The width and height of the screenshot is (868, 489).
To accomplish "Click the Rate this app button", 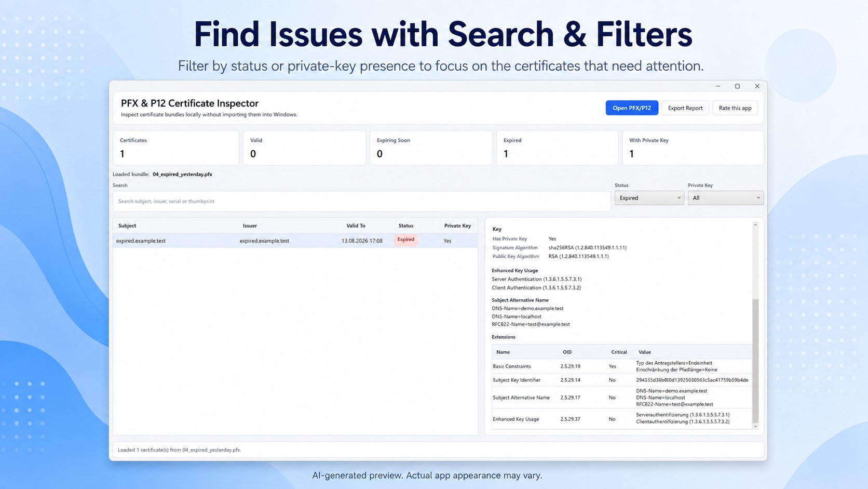I will 735,108.
